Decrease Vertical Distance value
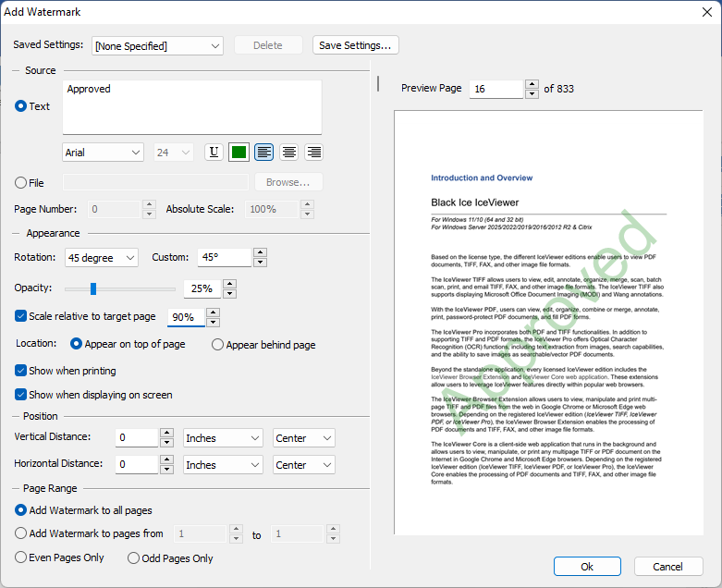Screen dimensions: 722x588 pos(166,443)
